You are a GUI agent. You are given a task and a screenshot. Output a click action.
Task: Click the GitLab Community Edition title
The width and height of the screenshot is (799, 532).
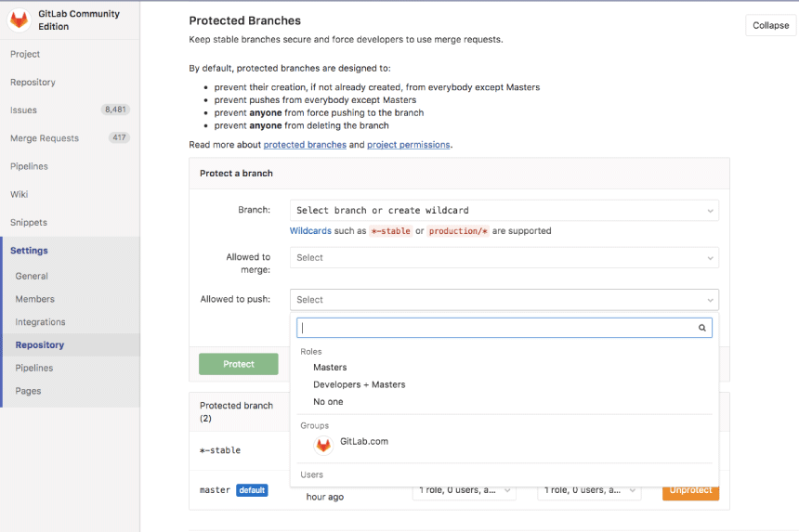[79, 19]
